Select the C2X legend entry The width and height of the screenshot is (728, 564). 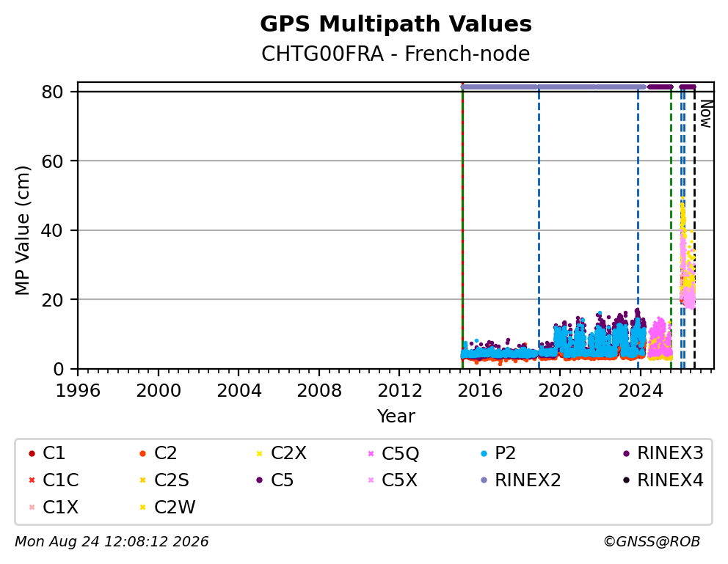coord(281,453)
